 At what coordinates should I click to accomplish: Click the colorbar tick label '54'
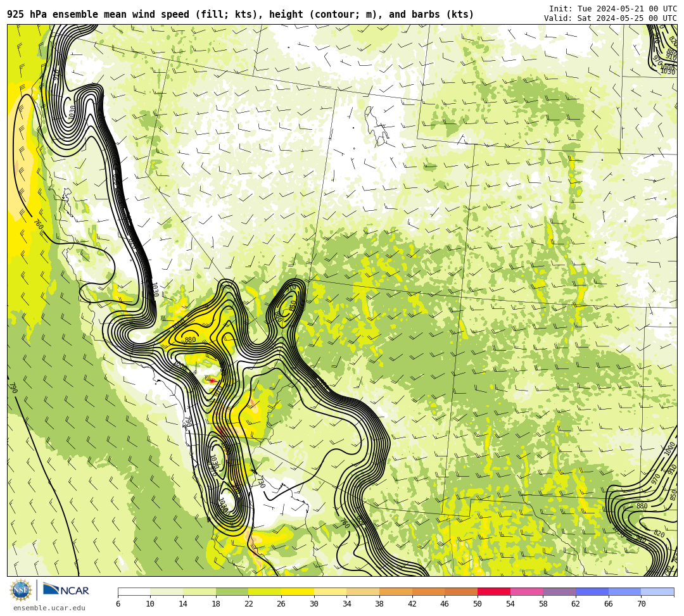510,604
